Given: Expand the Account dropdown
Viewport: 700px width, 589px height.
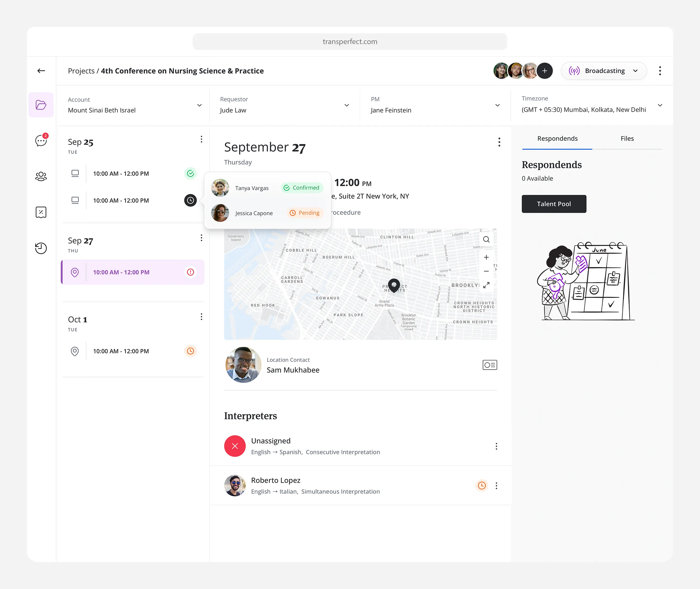Looking at the screenshot, I should (x=199, y=106).
